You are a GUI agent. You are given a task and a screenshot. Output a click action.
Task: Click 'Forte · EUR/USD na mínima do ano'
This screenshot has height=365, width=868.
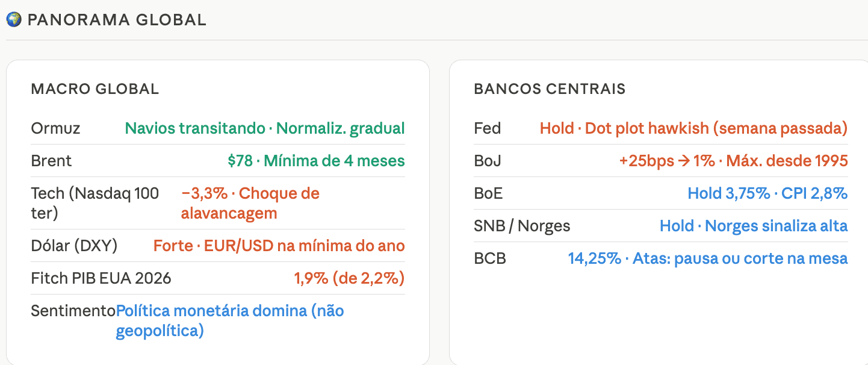click(279, 246)
